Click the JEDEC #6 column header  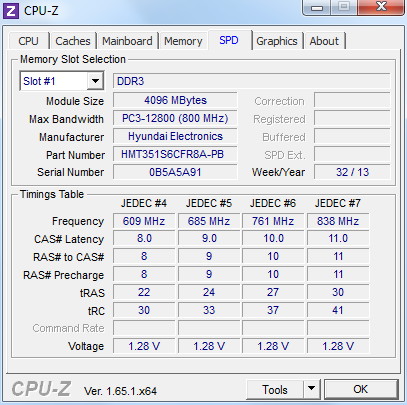tap(273, 203)
